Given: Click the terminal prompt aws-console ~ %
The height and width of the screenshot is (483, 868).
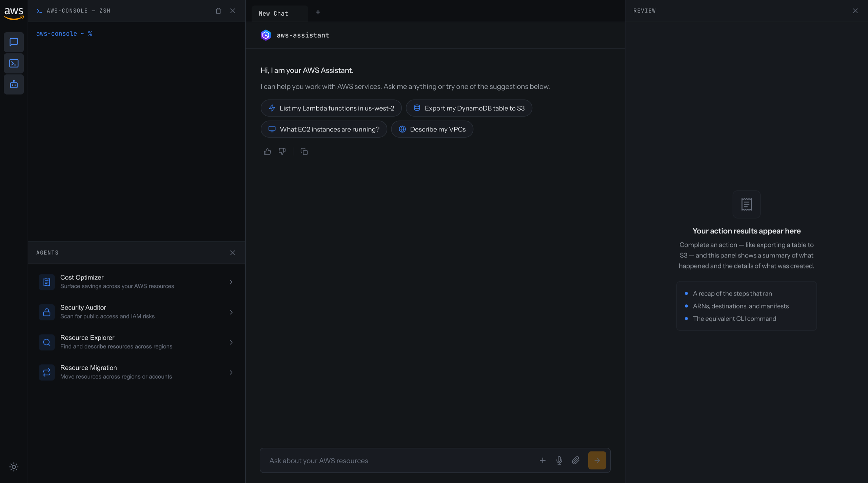Looking at the screenshot, I should pos(64,34).
